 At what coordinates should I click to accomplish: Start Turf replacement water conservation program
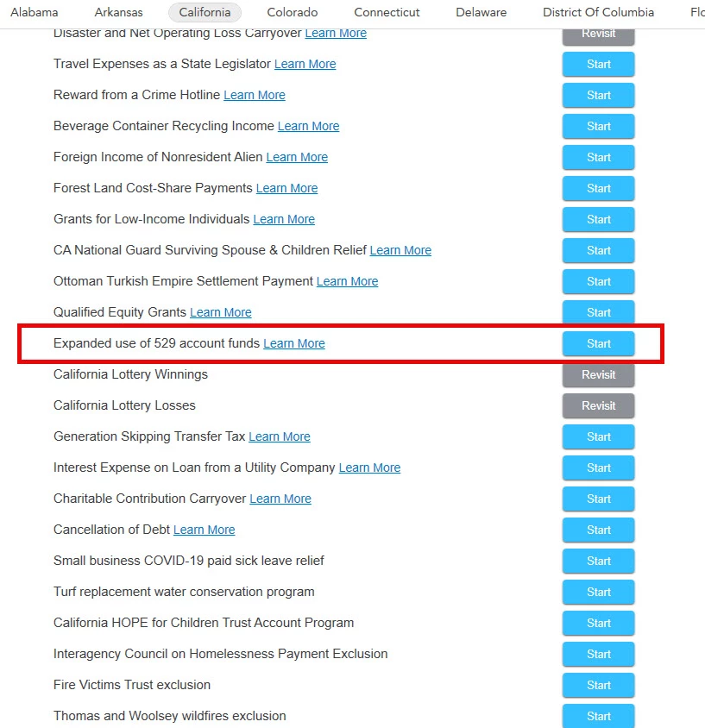pyautogui.click(x=598, y=593)
